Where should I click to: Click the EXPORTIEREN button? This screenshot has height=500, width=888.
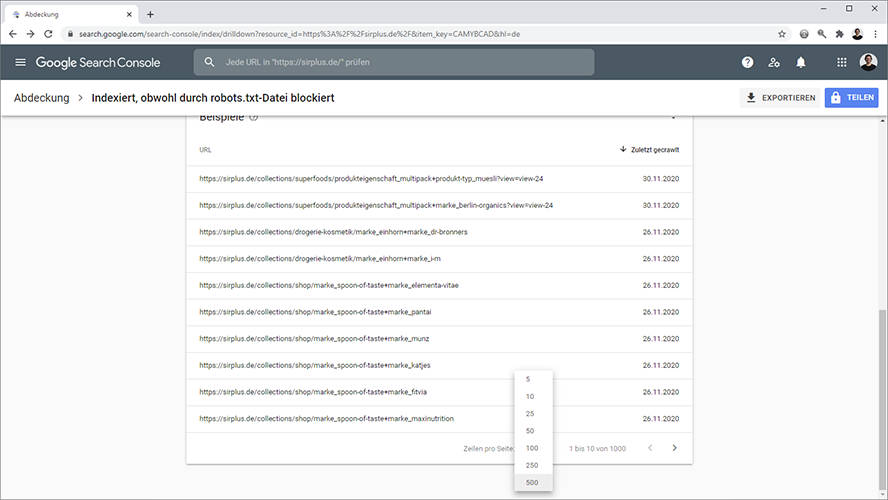pyautogui.click(x=780, y=97)
